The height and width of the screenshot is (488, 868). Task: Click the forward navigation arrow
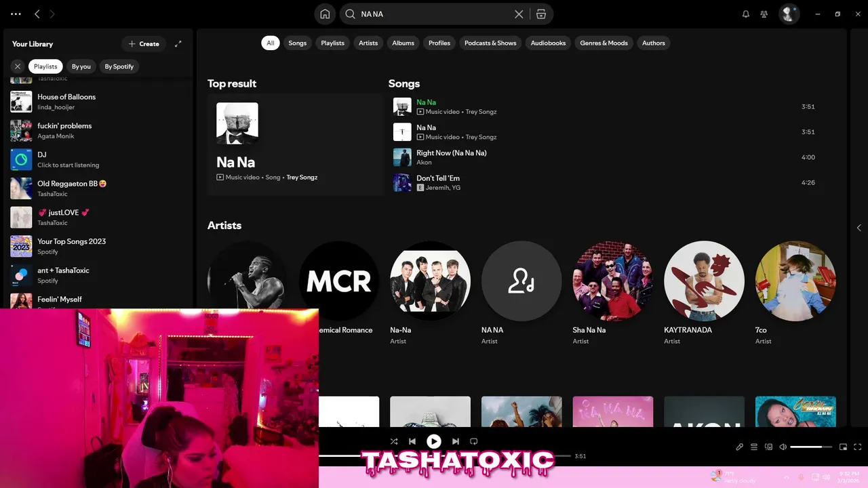click(x=52, y=14)
